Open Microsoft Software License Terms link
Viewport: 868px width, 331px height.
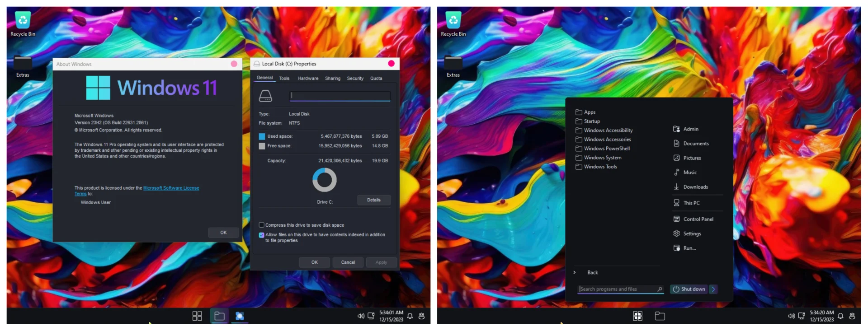171,188
